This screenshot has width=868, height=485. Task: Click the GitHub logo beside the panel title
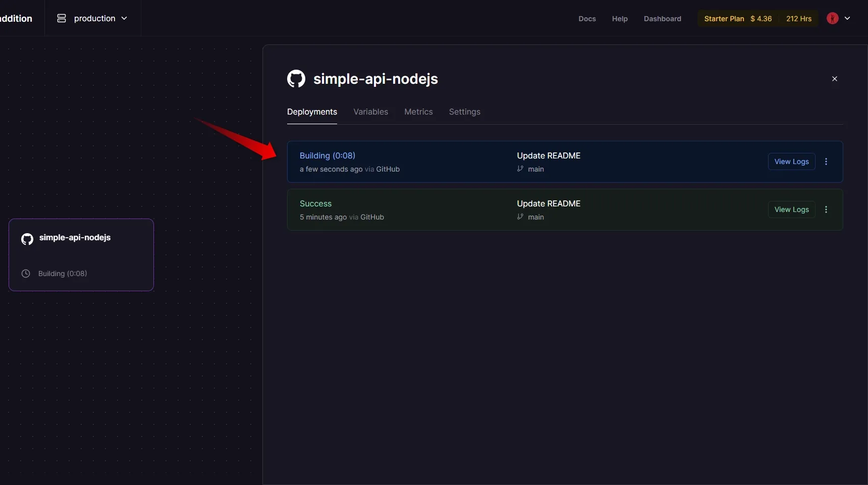point(296,79)
